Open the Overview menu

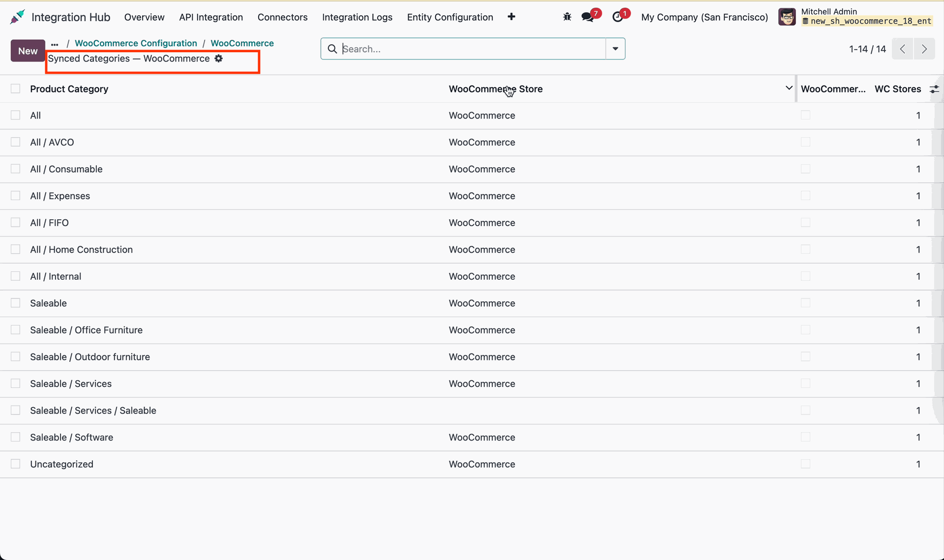144,17
